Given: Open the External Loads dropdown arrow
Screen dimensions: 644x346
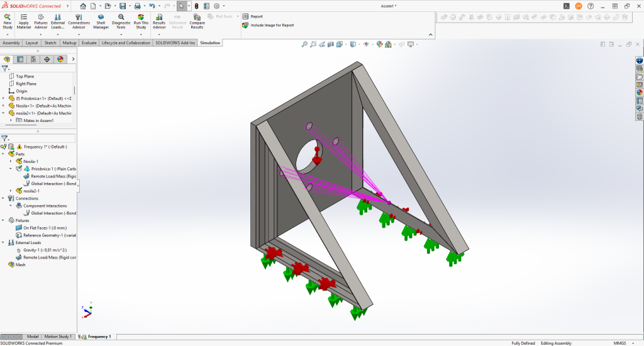Looking at the screenshot, I should [x=57, y=35].
